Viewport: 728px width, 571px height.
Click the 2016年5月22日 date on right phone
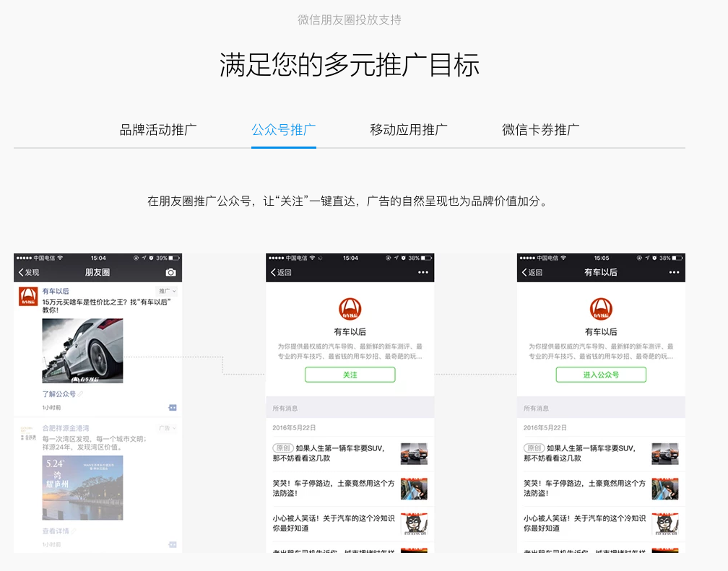point(545,427)
